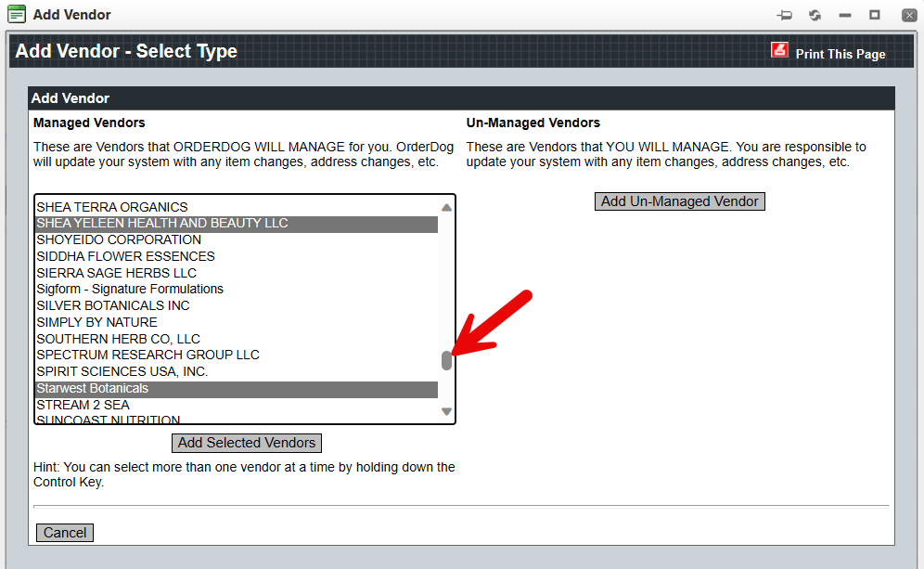Viewport: 924px width, 569px height.
Task: Click the Add Selected Vendors button
Action: coord(247,443)
